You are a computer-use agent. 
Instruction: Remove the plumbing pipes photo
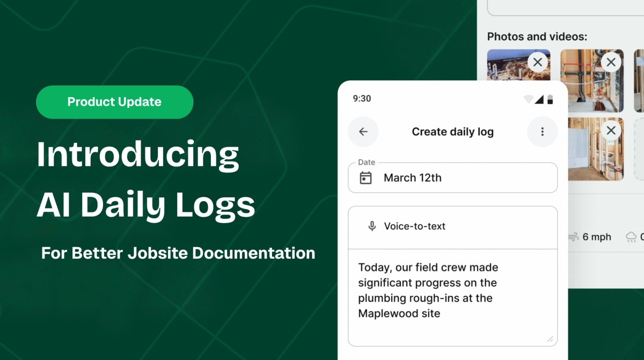click(x=610, y=62)
